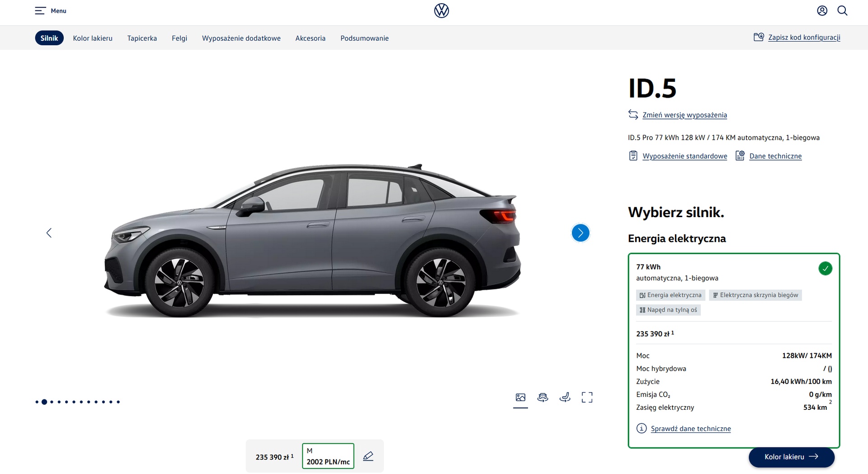Screen dimensions: 868x474
Task: Select the 77 kWh engine card title
Action: [x=648, y=267]
